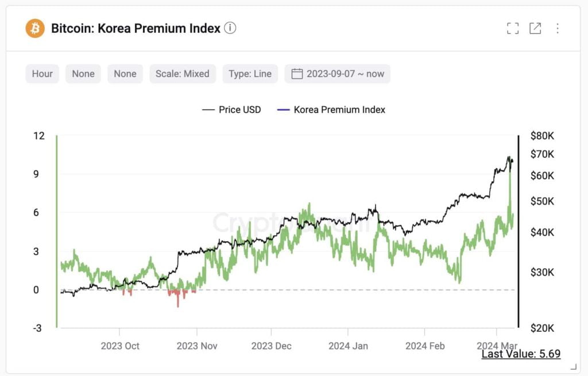Click the Bitcoin logo icon
Screen dimensions: 588x376
34,28
